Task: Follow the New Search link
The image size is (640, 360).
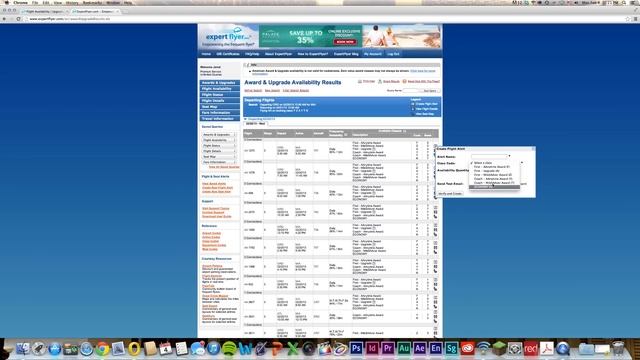Action: click(272, 91)
